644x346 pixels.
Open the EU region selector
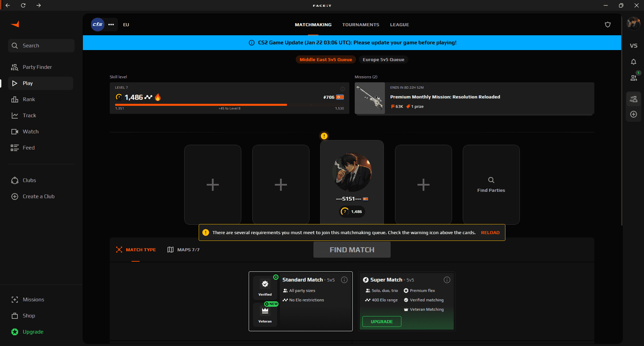click(126, 25)
